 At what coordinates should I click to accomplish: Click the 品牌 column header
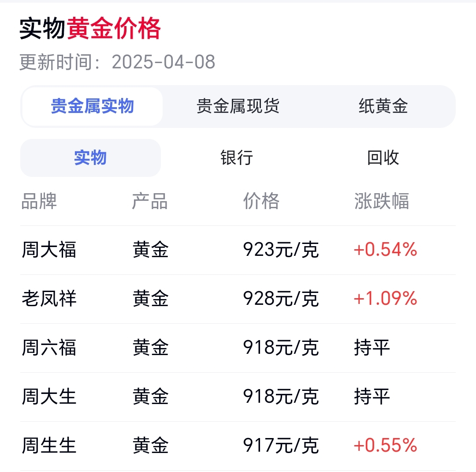[x=39, y=202]
